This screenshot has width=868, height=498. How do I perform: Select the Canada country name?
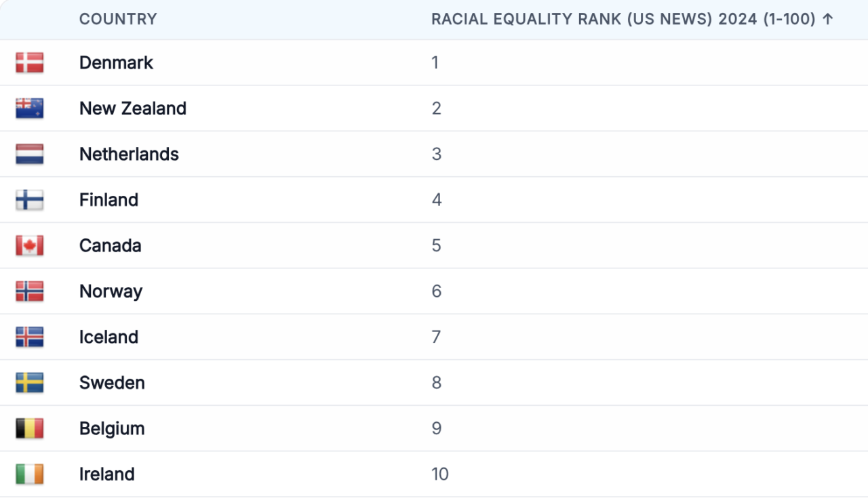click(x=111, y=245)
